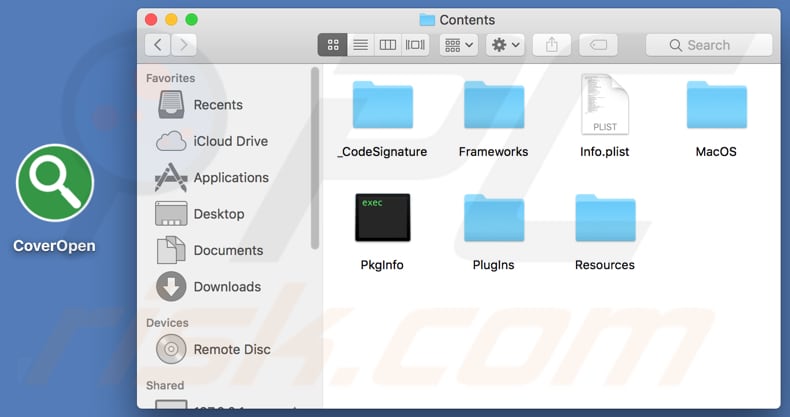The image size is (790, 417).
Task: Open the gear action menu
Action: (505, 45)
